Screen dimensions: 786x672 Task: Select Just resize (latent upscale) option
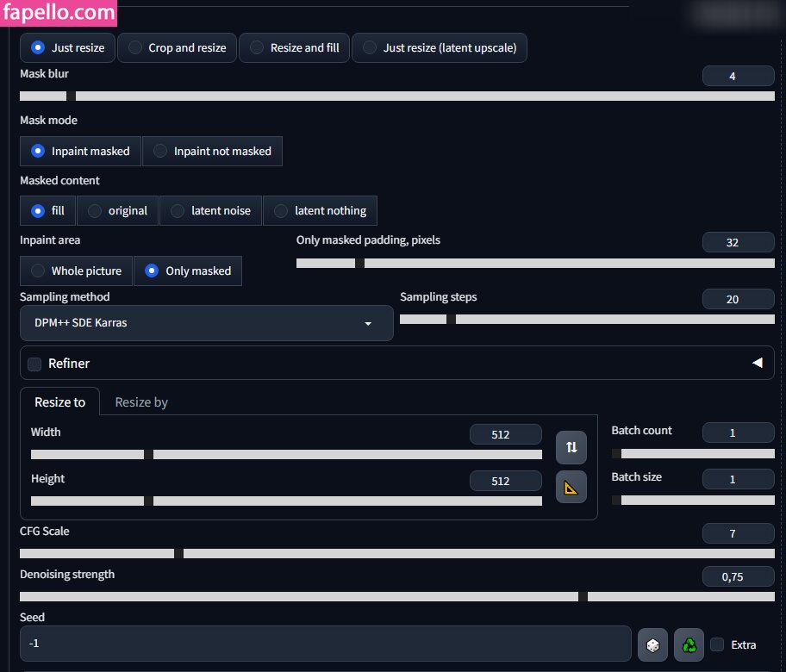tap(439, 48)
